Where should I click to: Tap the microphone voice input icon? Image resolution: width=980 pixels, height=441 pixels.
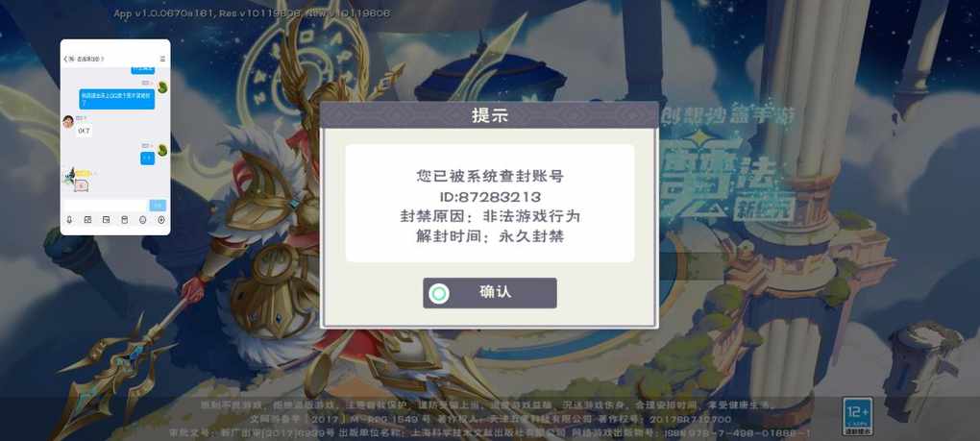pyautogui.click(x=69, y=220)
